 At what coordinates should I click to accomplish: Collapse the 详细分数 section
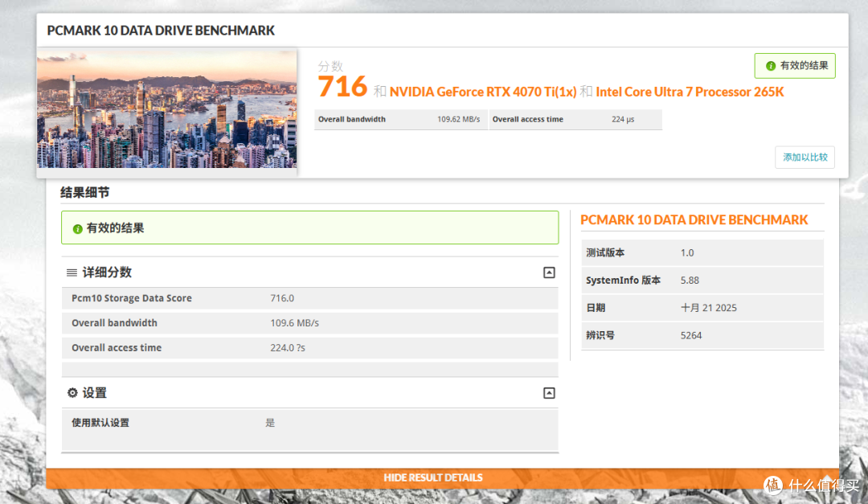point(549,272)
